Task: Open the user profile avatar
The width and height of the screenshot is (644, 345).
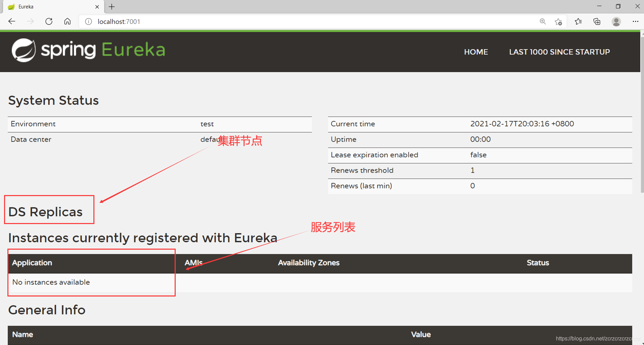Action: (x=616, y=22)
